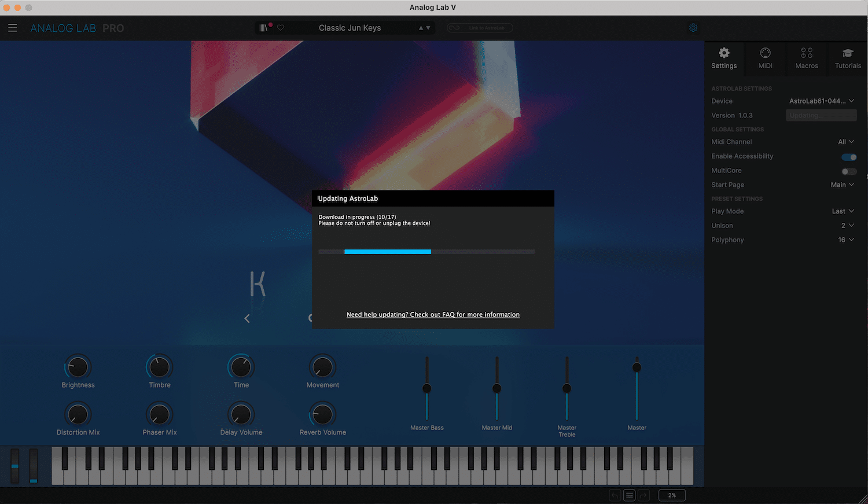
Task: Open the Start Page dropdown
Action: (843, 185)
